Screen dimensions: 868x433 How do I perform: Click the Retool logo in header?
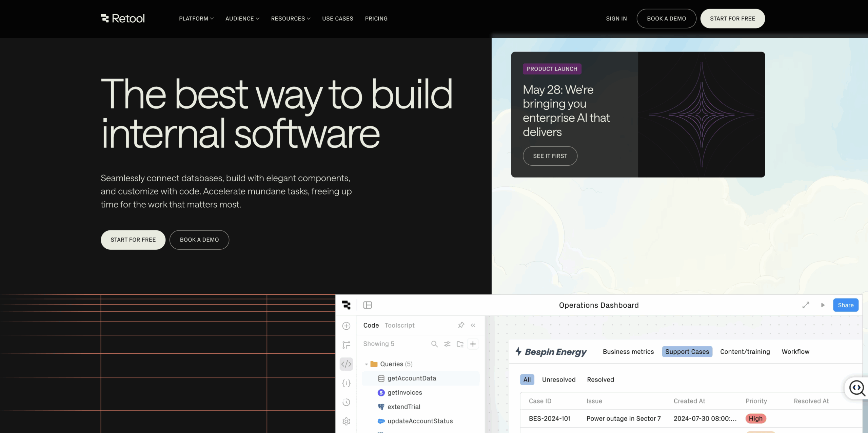coord(123,18)
